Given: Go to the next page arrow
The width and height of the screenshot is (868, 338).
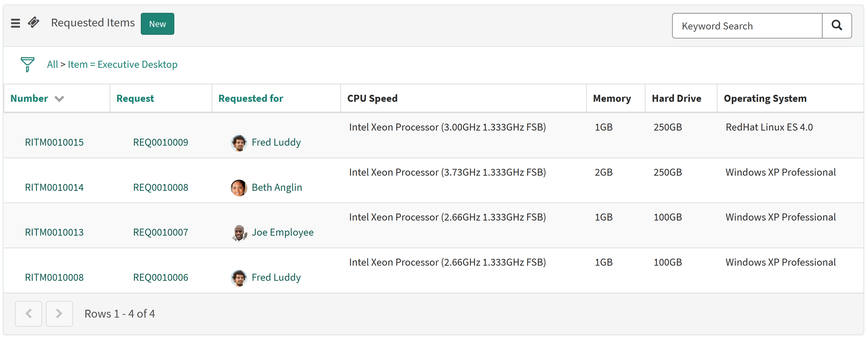Looking at the screenshot, I should coord(59,313).
